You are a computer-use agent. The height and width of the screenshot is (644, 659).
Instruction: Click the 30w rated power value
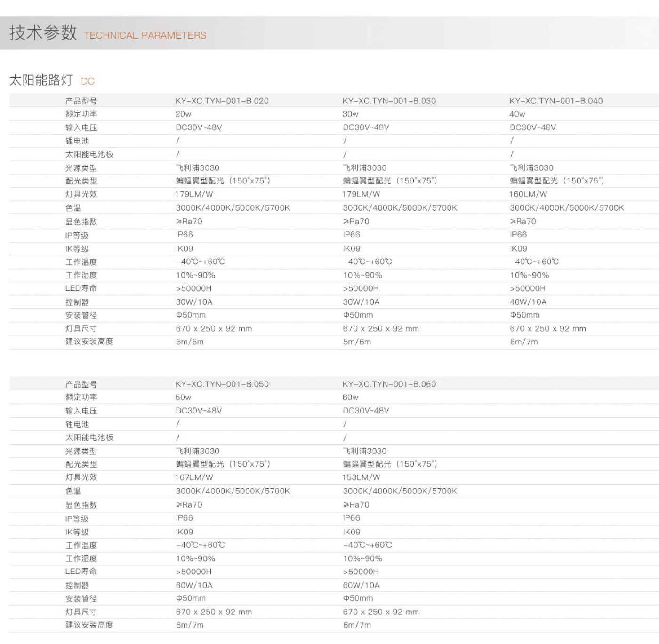point(350,114)
